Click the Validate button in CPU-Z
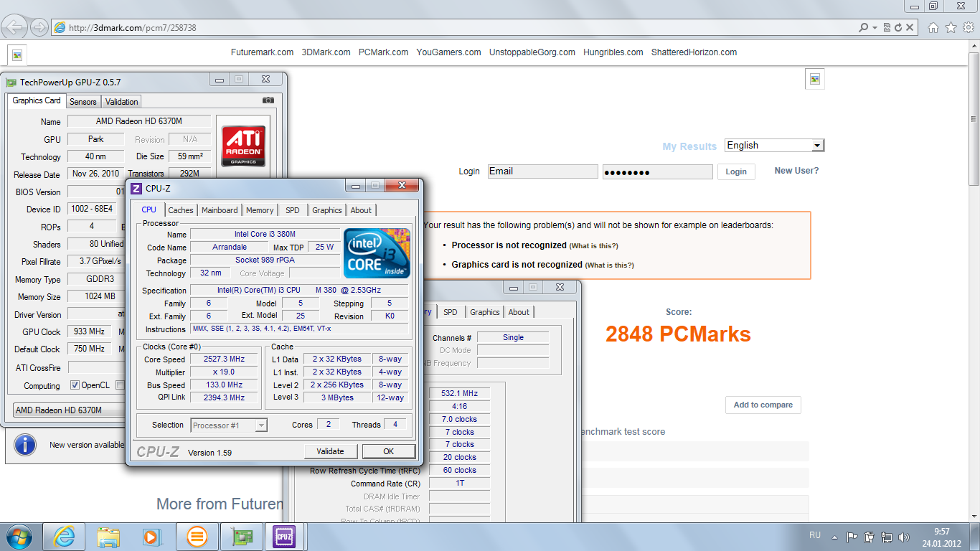This screenshot has width=980, height=551. (x=330, y=451)
